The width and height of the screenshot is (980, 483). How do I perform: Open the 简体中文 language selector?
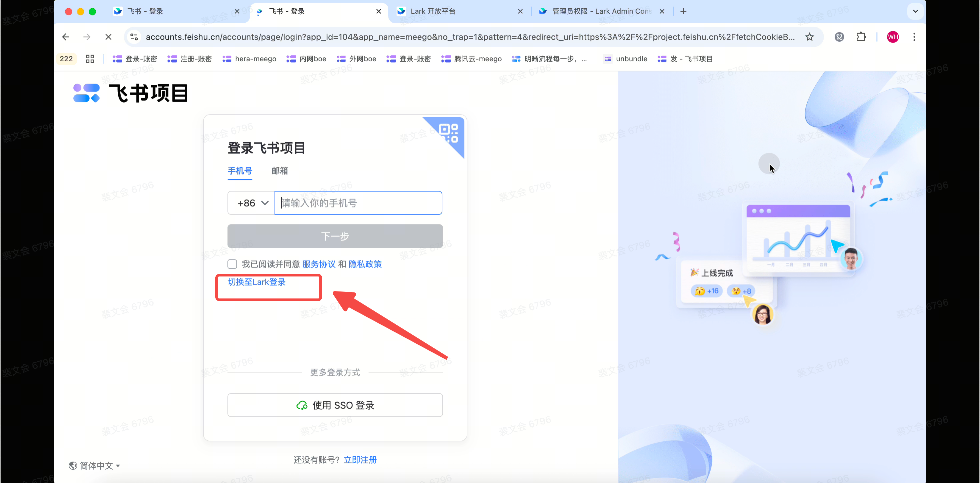coord(94,466)
